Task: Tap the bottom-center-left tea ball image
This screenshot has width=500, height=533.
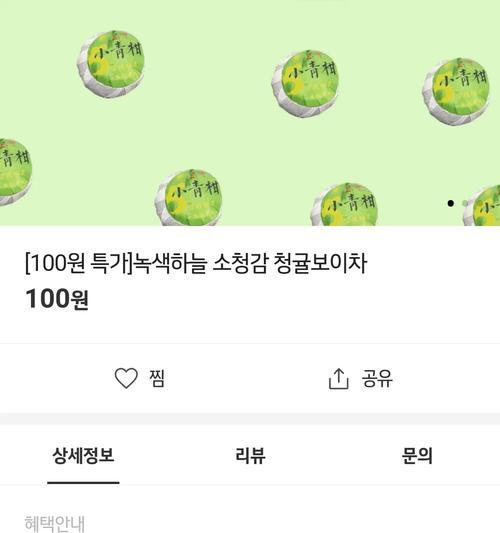Action: click(x=188, y=197)
